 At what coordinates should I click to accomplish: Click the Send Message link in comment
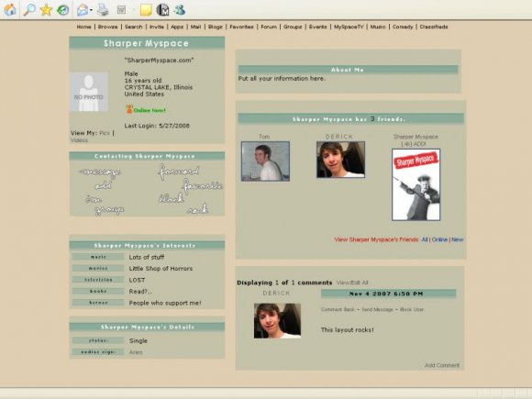pyautogui.click(x=377, y=309)
